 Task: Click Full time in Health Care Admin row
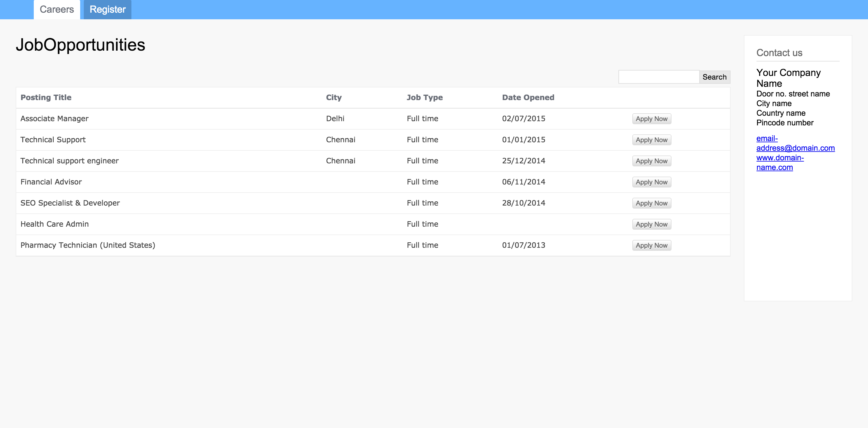422,224
